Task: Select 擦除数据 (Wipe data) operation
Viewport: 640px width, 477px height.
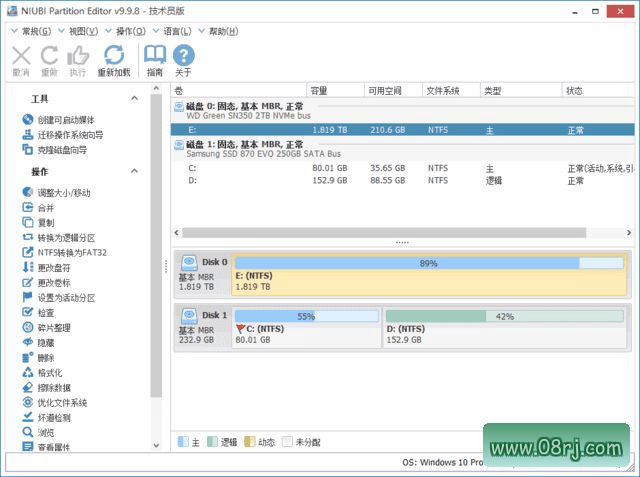Action: pos(46,387)
